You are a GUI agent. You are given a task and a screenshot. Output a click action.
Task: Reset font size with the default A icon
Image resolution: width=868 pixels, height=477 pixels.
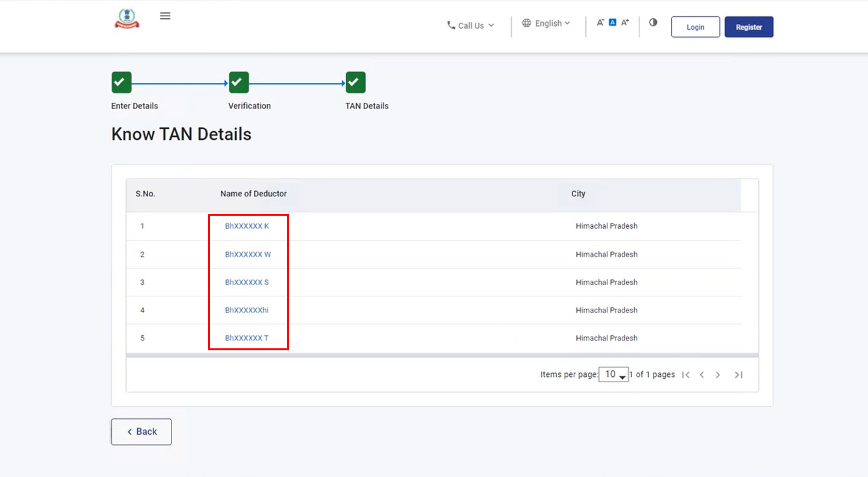[612, 23]
